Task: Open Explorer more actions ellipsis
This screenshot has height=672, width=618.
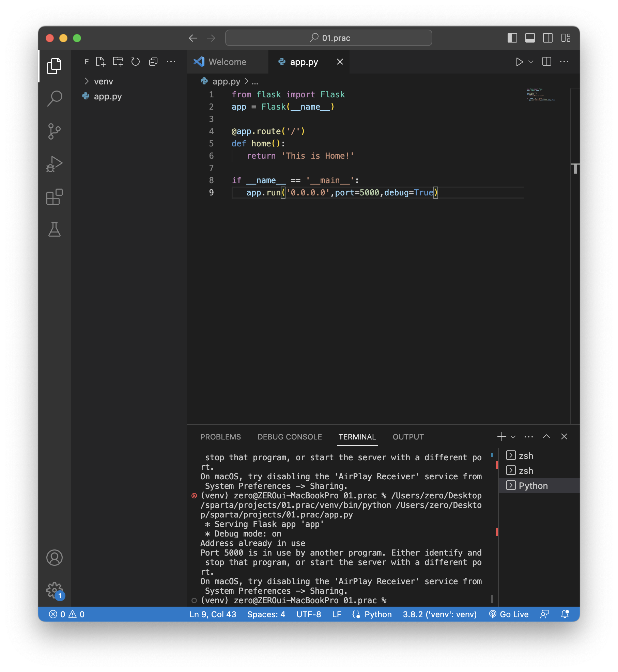Action: (x=171, y=62)
